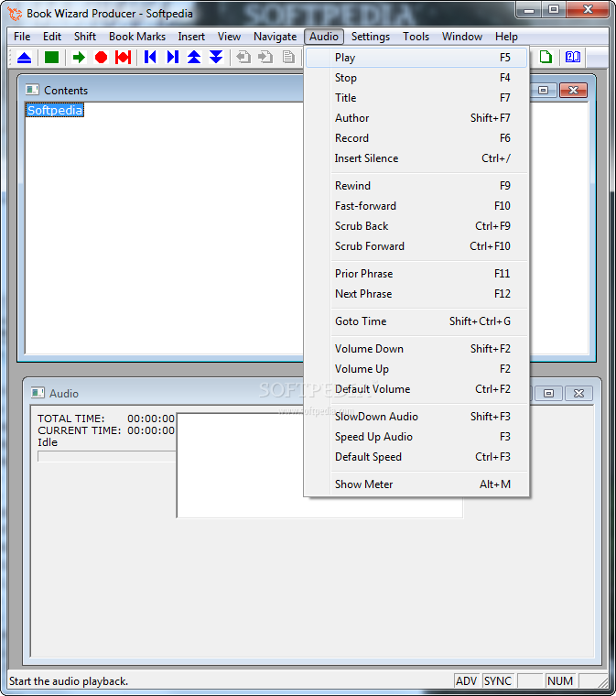Open the Settings menu
Screen dimensions: 616x696
371,37
